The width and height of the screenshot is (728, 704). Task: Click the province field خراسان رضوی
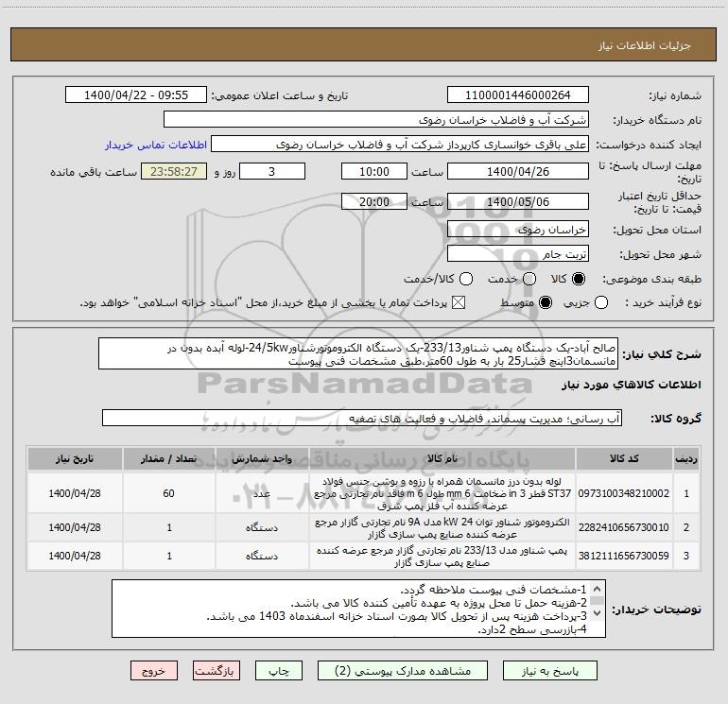click(518, 230)
